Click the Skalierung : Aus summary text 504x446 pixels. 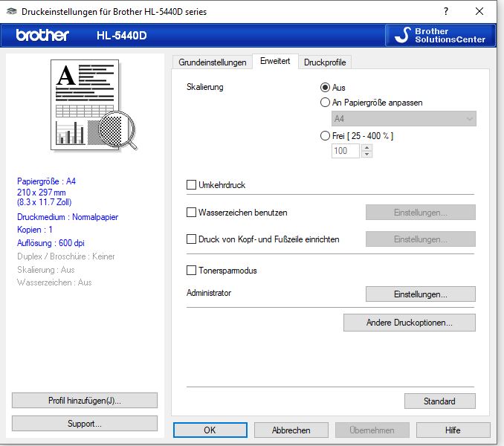(45, 270)
